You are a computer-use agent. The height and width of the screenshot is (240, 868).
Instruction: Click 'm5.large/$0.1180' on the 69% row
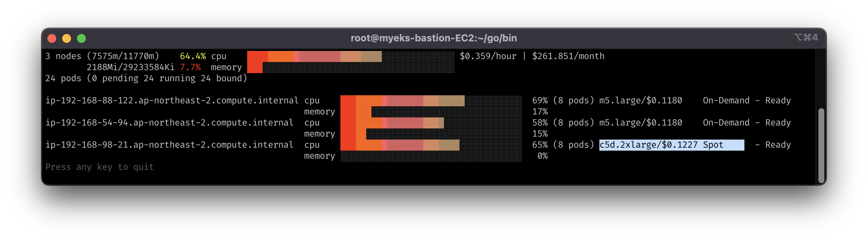[x=640, y=100]
